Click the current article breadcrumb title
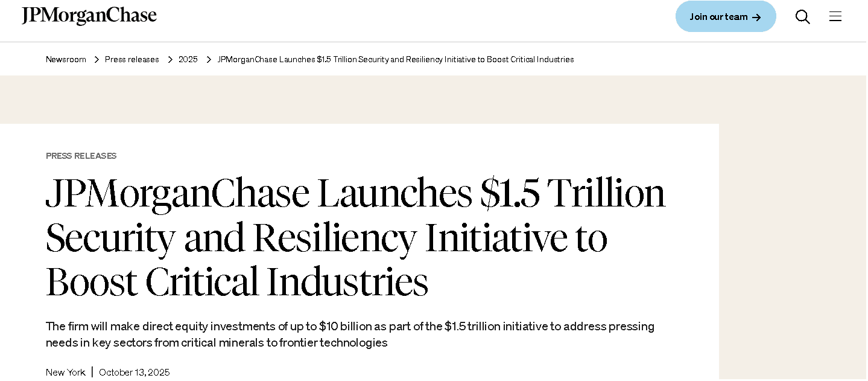Screen dimensions: 868x381 396,59
